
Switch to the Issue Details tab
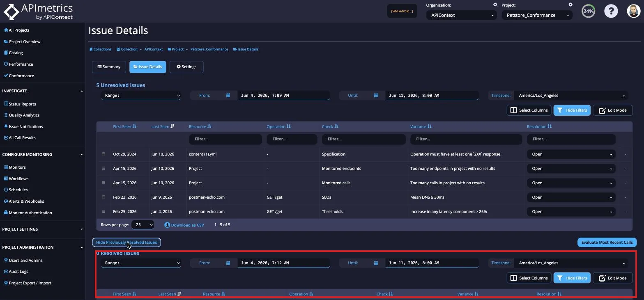click(147, 66)
